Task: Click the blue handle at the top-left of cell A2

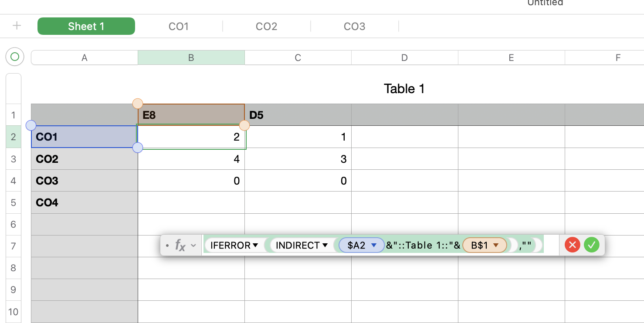Action: [x=31, y=126]
